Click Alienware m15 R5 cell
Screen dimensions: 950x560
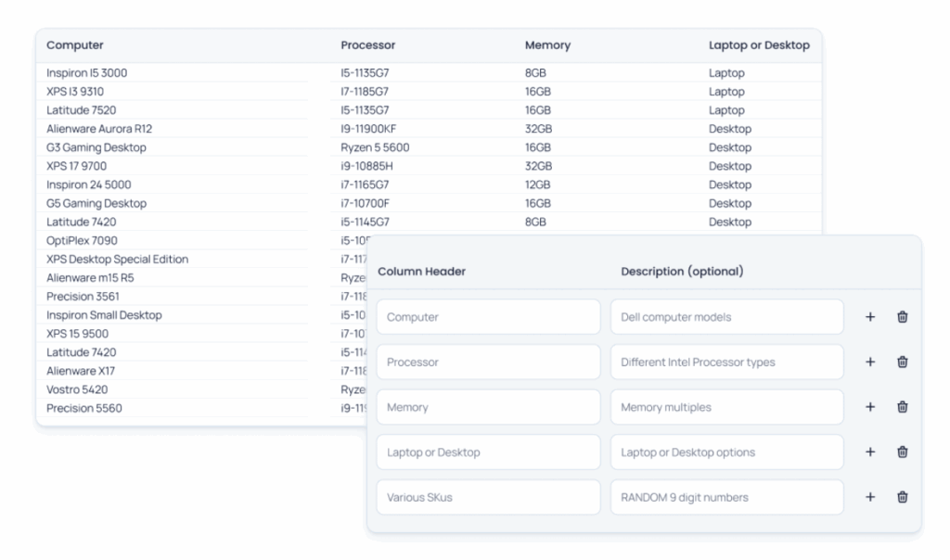point(90,278)
